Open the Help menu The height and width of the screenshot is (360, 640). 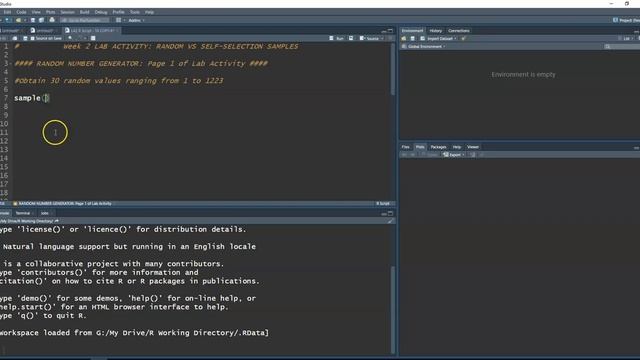click(x=150, y=12)
